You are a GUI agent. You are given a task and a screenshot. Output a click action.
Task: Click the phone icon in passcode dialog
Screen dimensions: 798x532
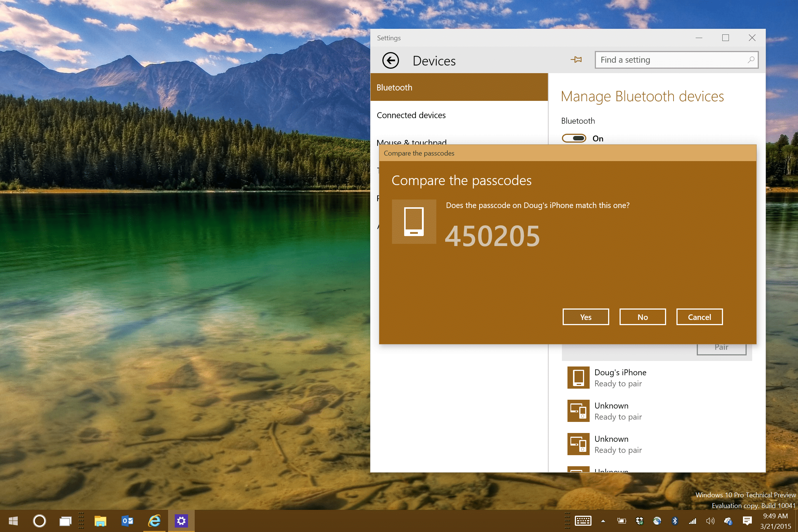pos(414,222)
